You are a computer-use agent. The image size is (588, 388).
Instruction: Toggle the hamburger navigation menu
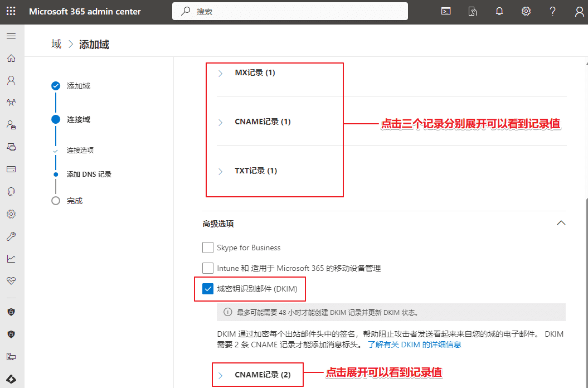[x=11, y=36]
